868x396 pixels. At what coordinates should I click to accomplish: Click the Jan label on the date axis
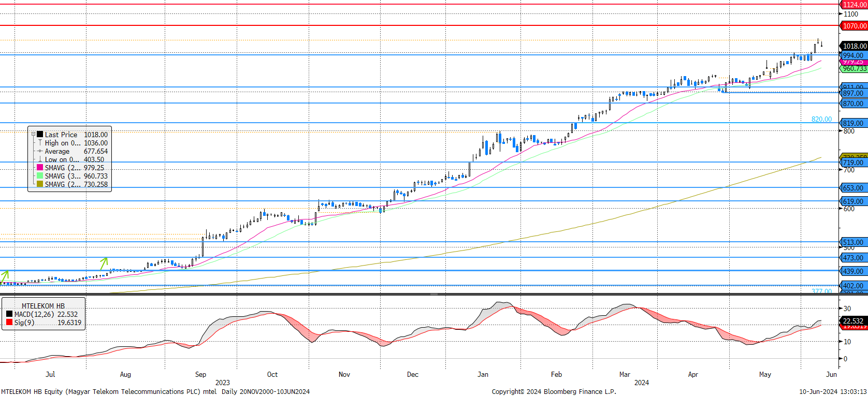[483, 374]
